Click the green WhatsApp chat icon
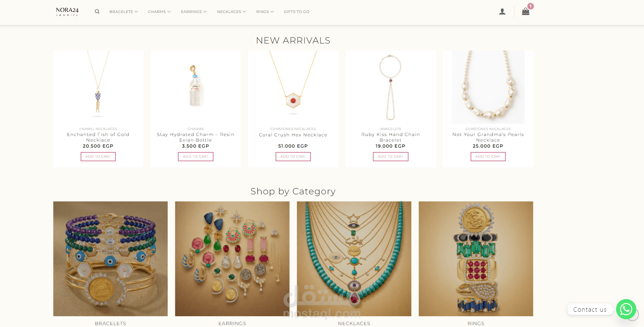This screenshot has height=327, width=644. [626, 309]
